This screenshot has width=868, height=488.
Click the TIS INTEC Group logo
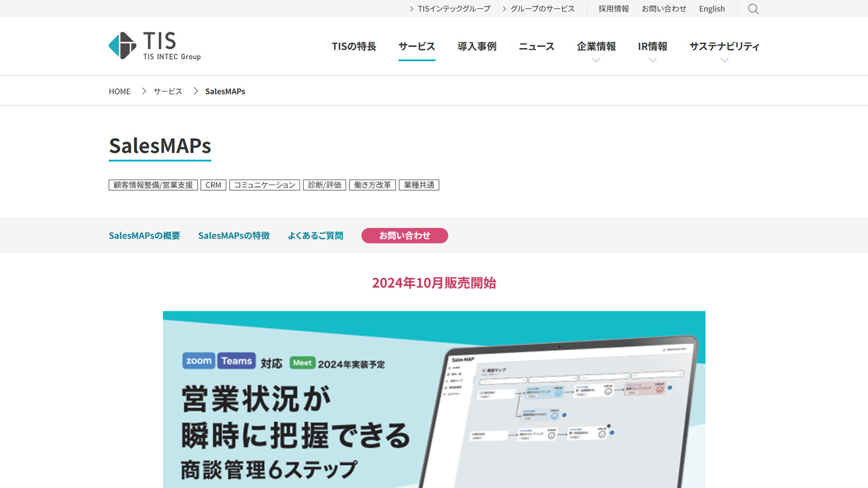155,46
